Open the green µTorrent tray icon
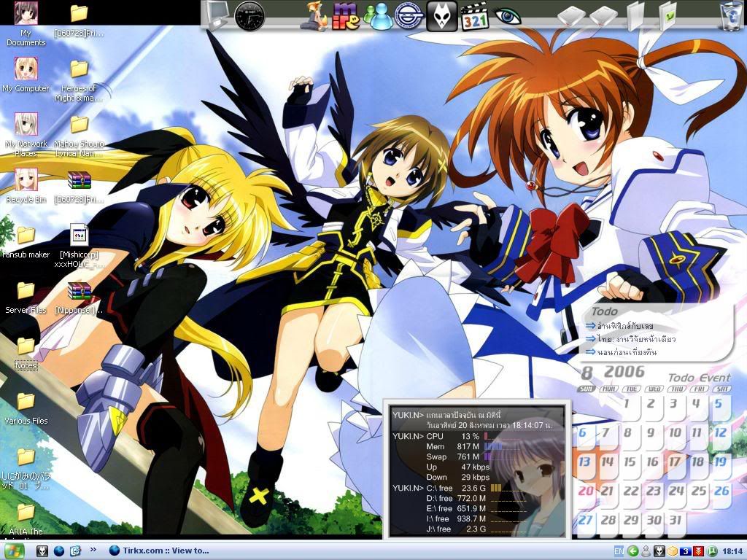The width and height of the screenshot is (747, 560). tap(711, 551)
